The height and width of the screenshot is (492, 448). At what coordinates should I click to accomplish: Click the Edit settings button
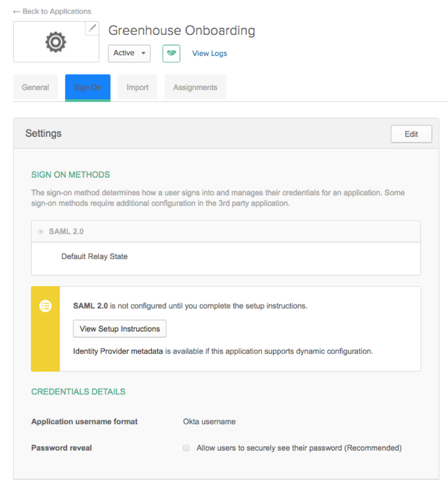click(x=411, y=134)
